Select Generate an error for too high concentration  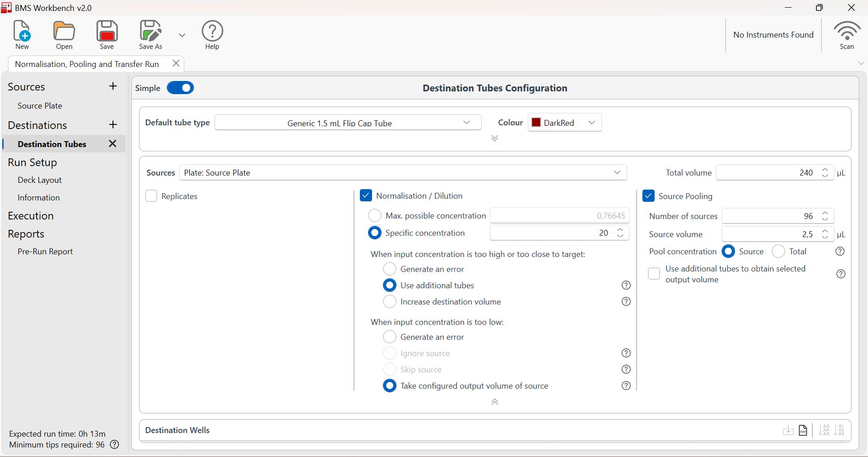390,269
